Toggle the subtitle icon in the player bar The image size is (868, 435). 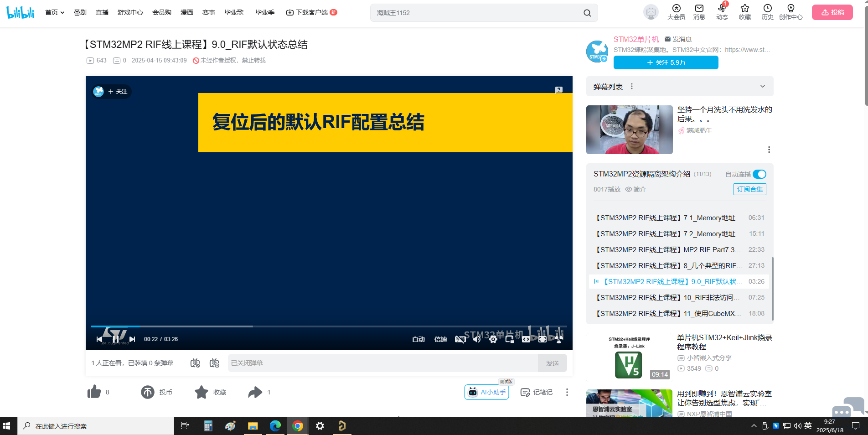click(460, 339)
